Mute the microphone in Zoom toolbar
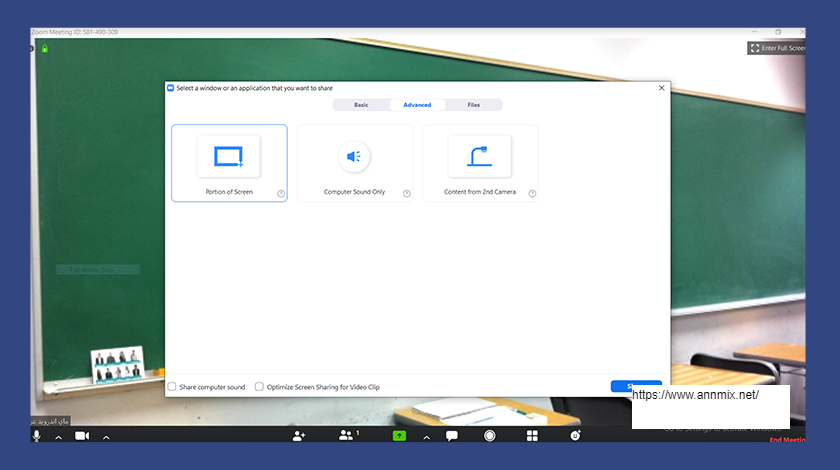Image resolution: width=840 pixels, height=470 pixels. pos(36,436)
